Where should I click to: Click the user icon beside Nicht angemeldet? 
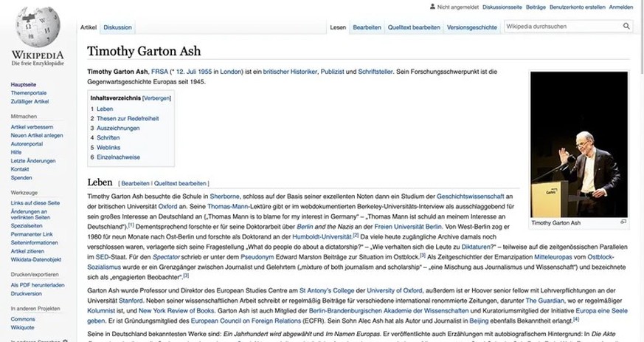[432, 7]
